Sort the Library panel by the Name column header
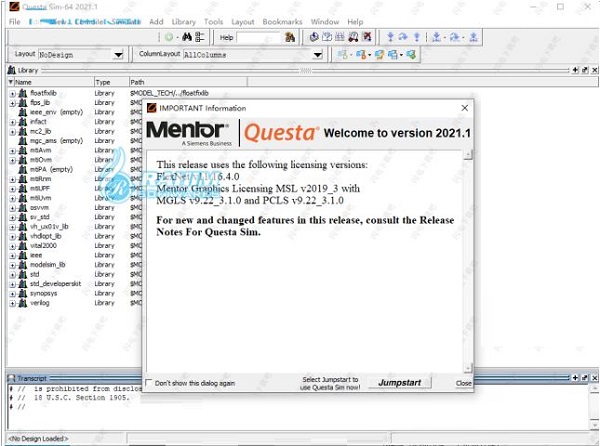The height and width of the screenshot is (446, 600). (x=54, y=82)
